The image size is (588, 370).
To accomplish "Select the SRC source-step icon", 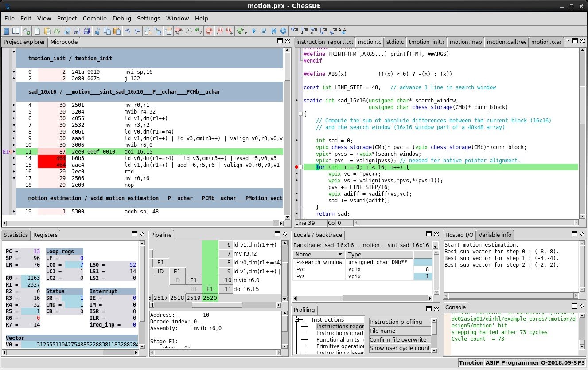I will pyautogui.click(x=342, y=30).
